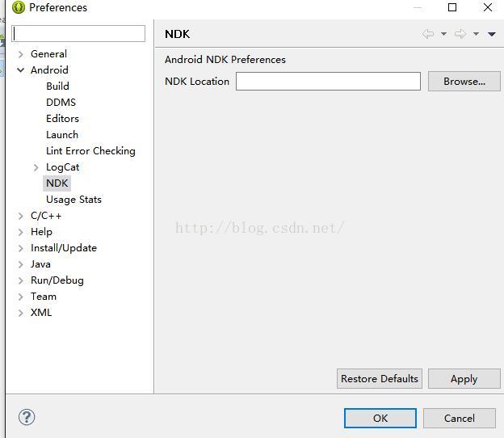The width and height of the screenshot is (504, 438).
Task: Select the Help preferences category
Action: pos(41,232)
